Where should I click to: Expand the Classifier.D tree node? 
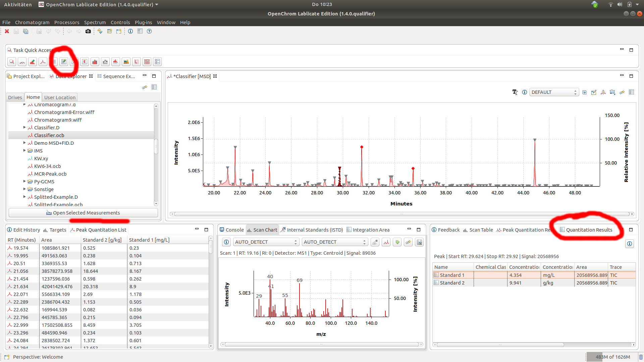pos(24,127)
